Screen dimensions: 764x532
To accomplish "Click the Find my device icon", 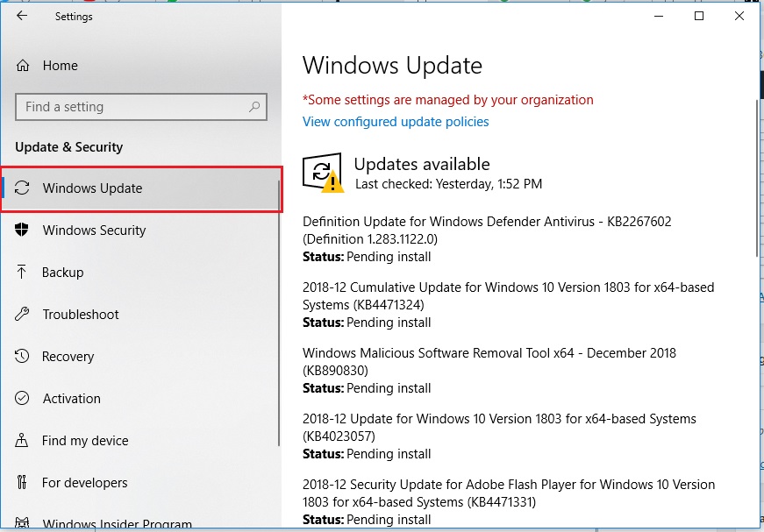I will (x=24, y=441).
